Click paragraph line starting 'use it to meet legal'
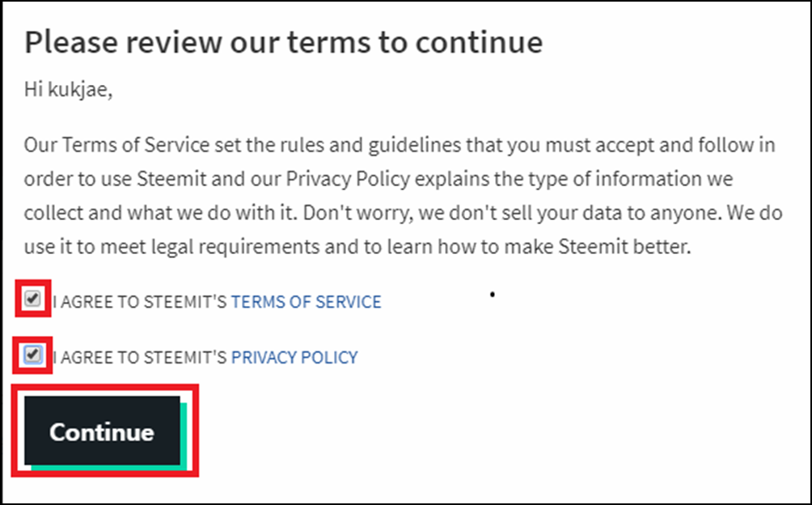Screen dimensions: 812x505 coord(357,247)
